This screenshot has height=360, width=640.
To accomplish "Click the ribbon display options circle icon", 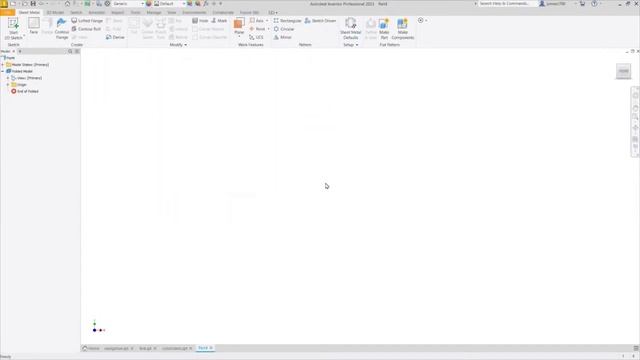I will (421, 20).
